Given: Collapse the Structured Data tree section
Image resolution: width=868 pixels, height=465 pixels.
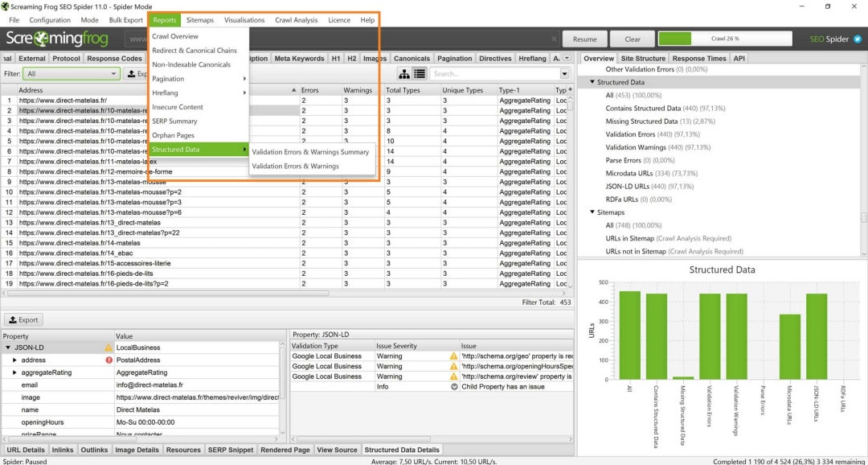Looking at the screenshot, I should coord(593,82).
